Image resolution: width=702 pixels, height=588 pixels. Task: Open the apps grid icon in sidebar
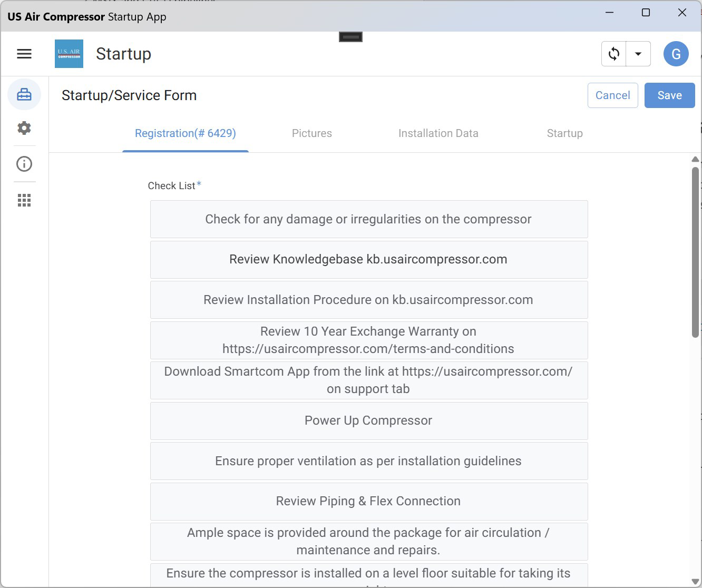(x=24, y=200)
